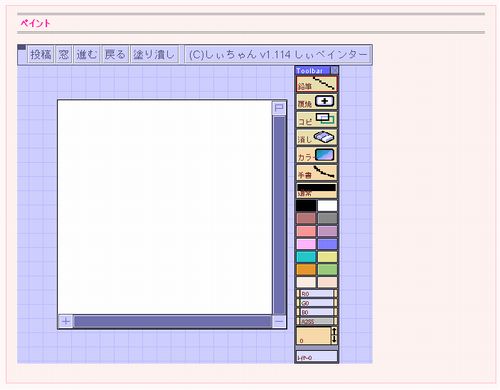Image resolution: width=500 pixels, height=390 pixels.
Task: Click the up-down arrows beside size box
Action: pyautogui.click(x=334, y=336)
